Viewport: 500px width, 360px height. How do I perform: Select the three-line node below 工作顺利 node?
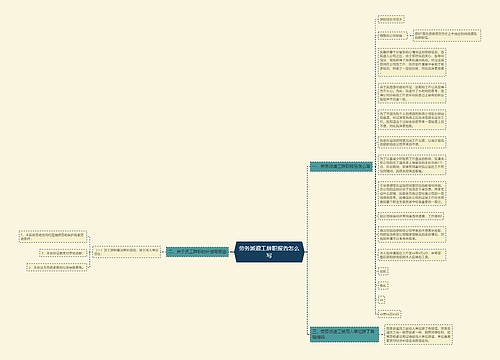point(412,234)
